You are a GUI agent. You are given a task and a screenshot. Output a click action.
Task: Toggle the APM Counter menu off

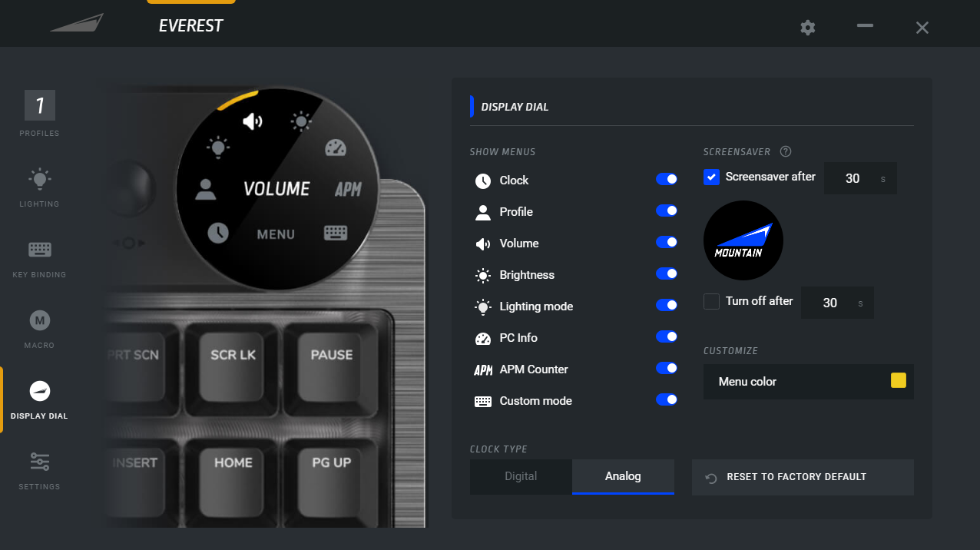(x=666, y=368)
